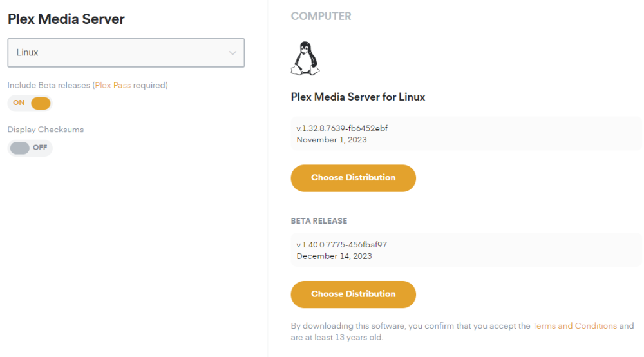
Task: Open the Terms and Conditions link
Action: click(574, 326)
